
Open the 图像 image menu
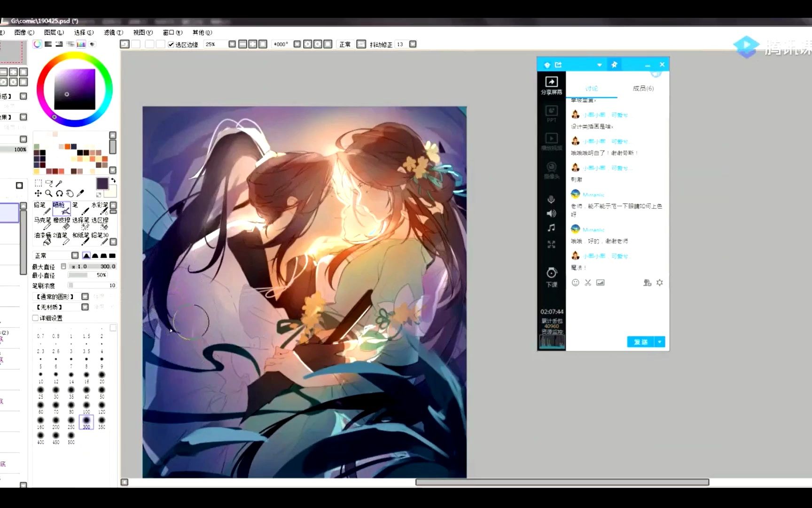(x=24, y=32)
